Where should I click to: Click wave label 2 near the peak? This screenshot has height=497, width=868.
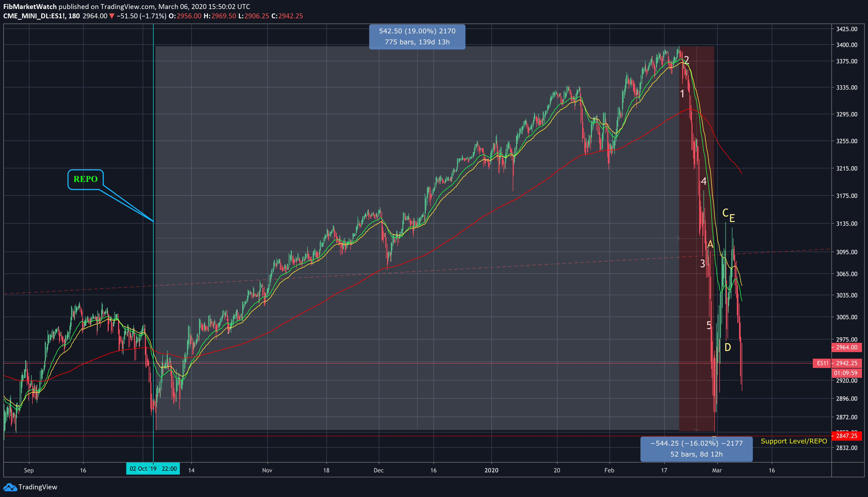687,60
